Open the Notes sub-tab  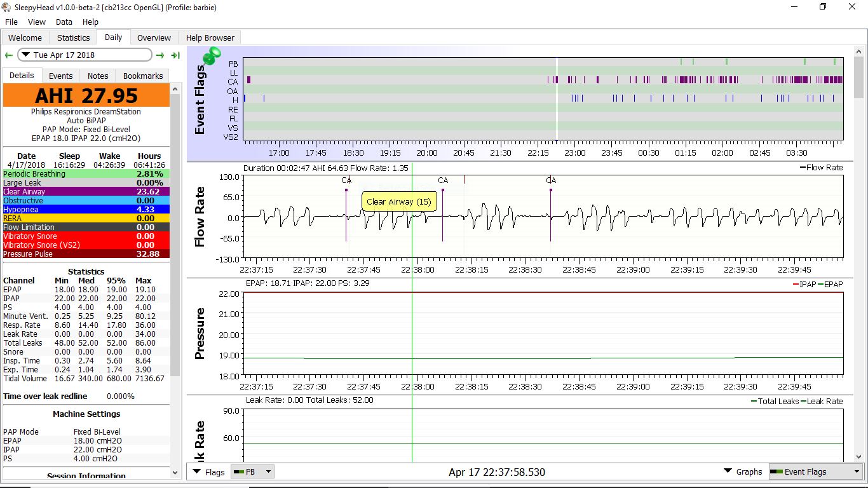pyautogui.click(x=98, y=76)
